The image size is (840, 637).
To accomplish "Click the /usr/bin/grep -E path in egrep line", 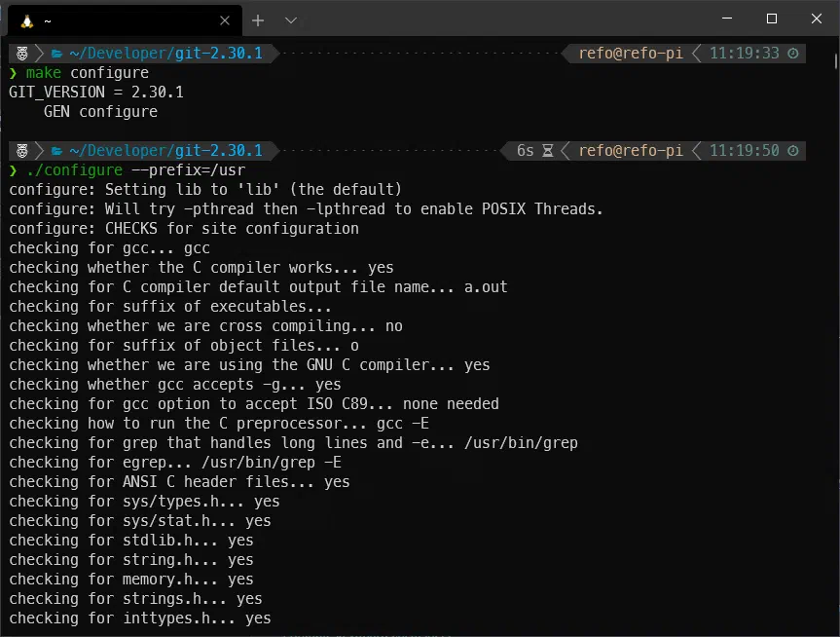I will point(265,463).
